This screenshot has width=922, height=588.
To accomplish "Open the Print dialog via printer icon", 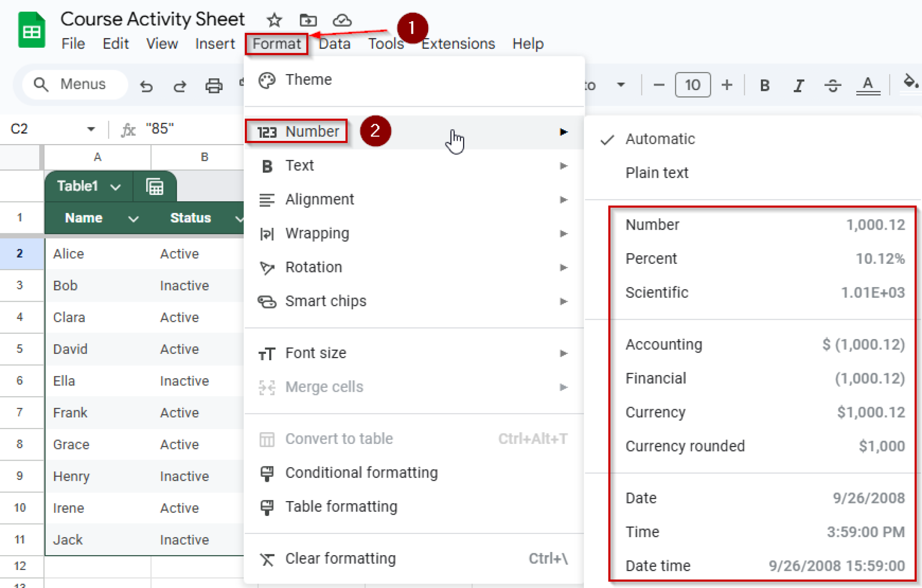I will [x=213, y=85].
